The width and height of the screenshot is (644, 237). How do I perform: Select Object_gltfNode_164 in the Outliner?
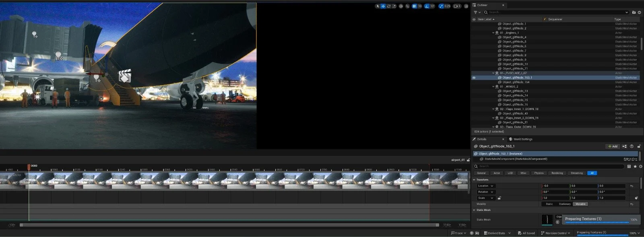[516, 82]
